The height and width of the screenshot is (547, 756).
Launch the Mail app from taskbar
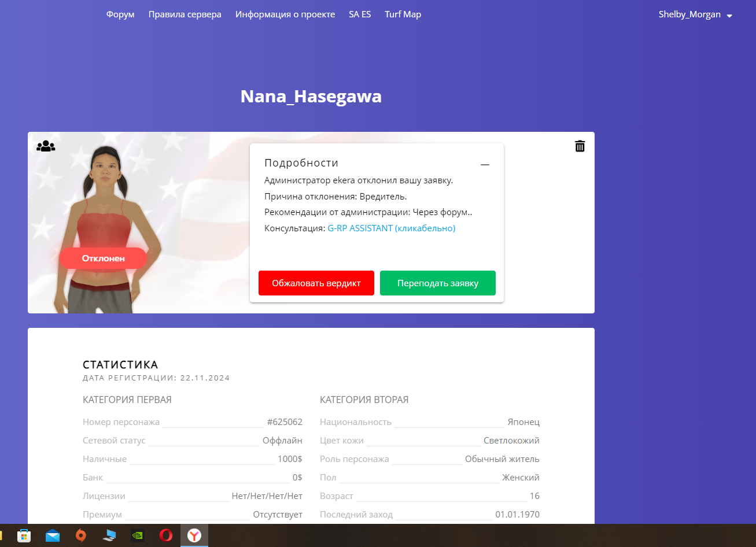point(53,535)
